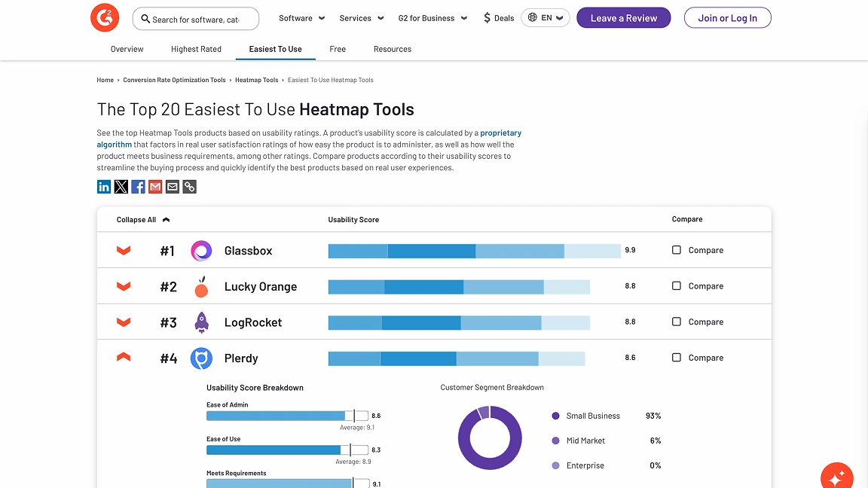Open the EN language selector
This screenshot has width=868, height=488.
[x=546, y=18]
